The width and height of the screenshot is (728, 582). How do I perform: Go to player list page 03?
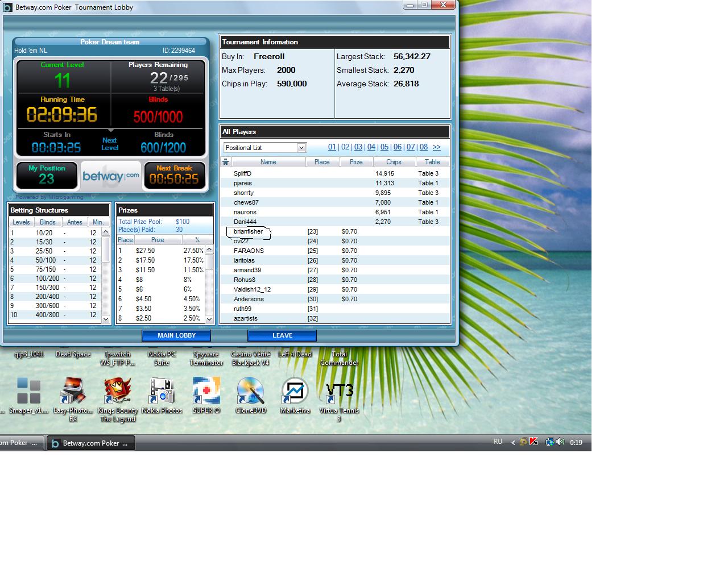click(x=358, y=147)
